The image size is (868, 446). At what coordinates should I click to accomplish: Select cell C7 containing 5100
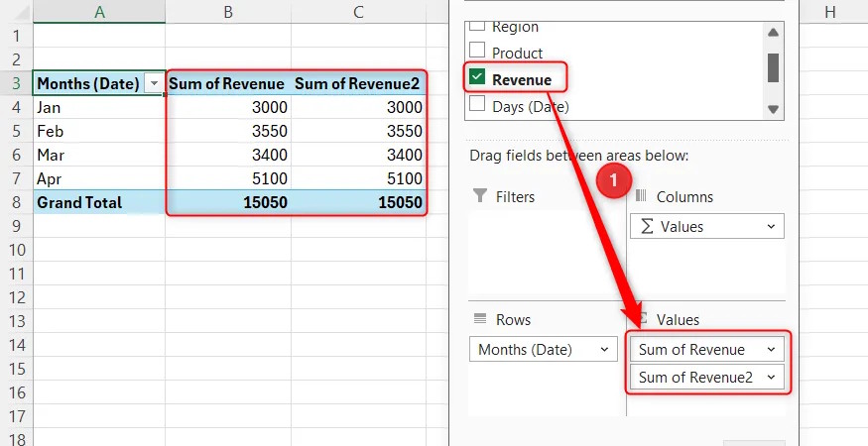(x=358, y=178)
